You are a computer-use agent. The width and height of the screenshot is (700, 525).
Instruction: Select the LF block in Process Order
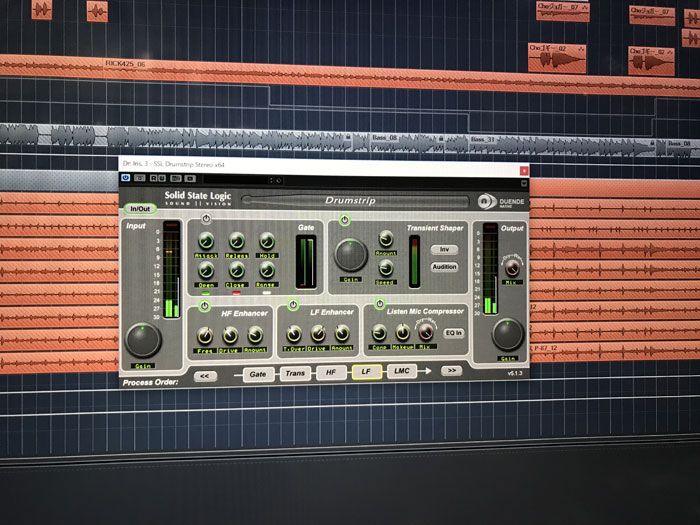pos(366,371)
